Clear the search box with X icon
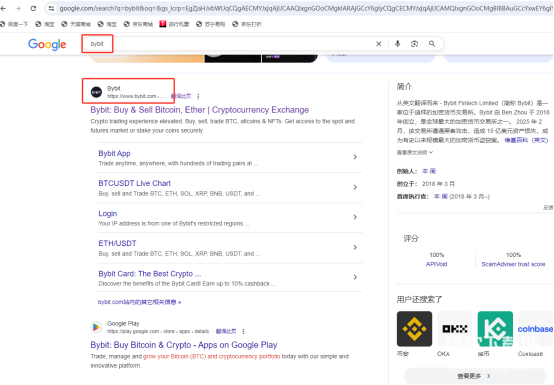The width and height of the screenshot is (554, 385). [x=378, y=44]
